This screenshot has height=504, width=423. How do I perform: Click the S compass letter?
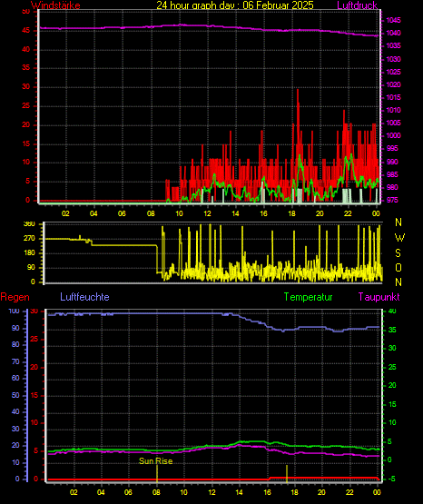398,253
